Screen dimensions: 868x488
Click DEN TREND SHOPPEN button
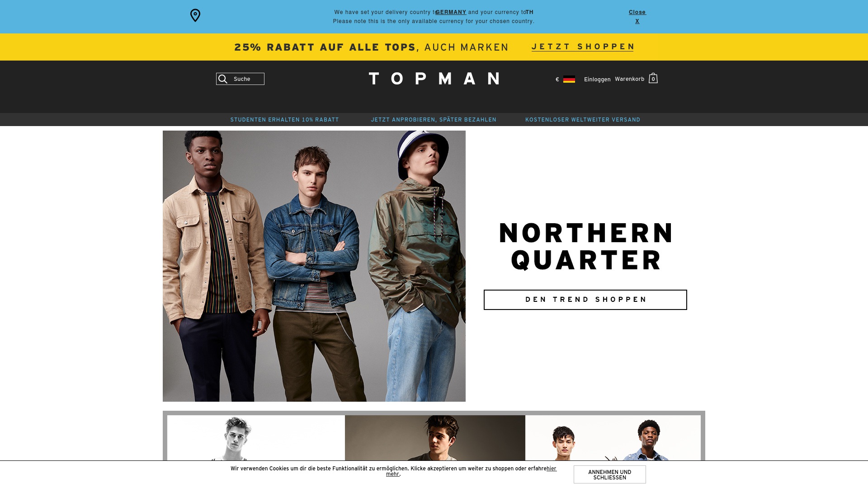pos(585,300)
